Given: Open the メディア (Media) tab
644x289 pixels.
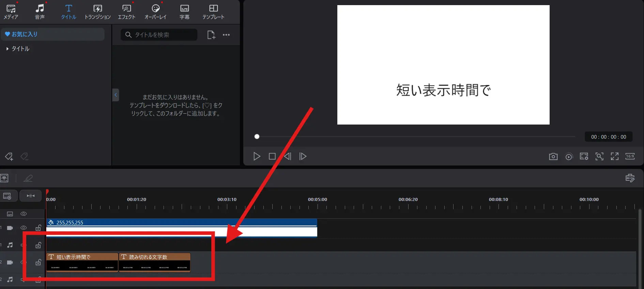Looking at the screenshot, I should click(11, 12).
